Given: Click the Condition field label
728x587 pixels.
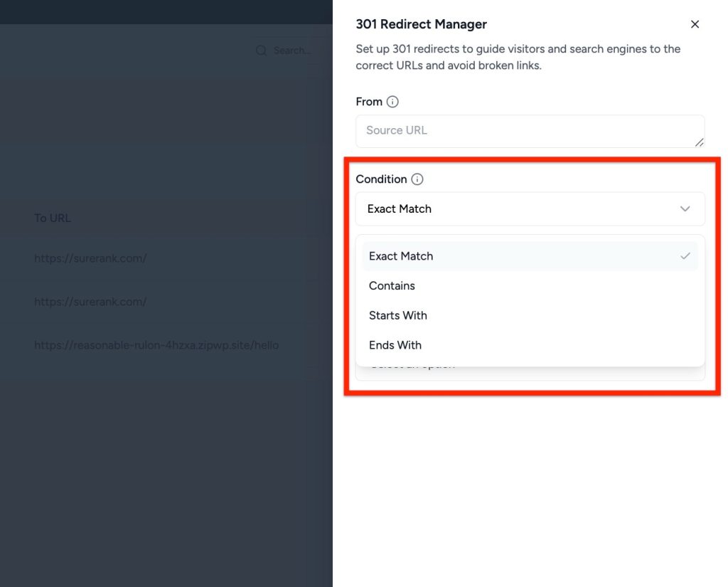Looking at the screenshot, I should coord(381,179).
